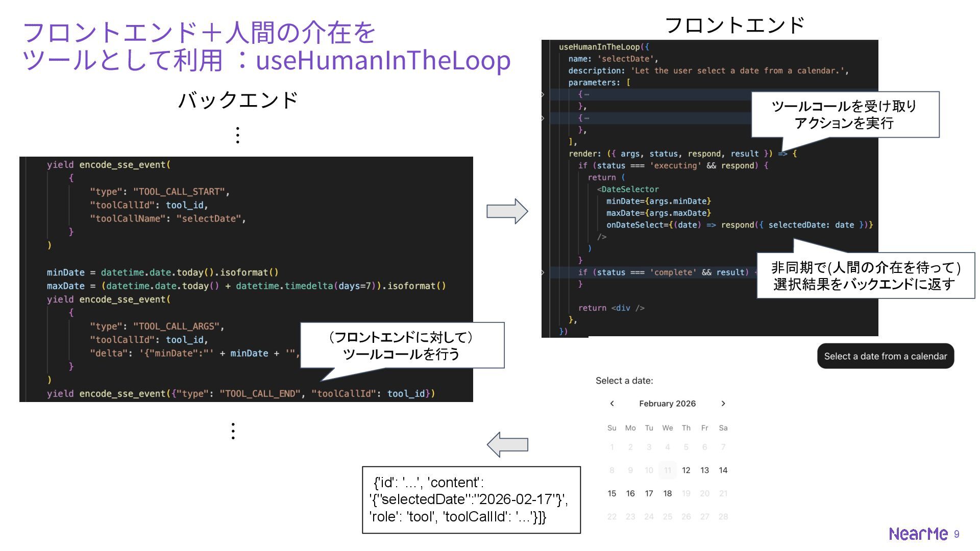Image resolution: width=980 pixels, height=551 pixels.
Task: Select February 17 in calendar
Action: (649, 493)
